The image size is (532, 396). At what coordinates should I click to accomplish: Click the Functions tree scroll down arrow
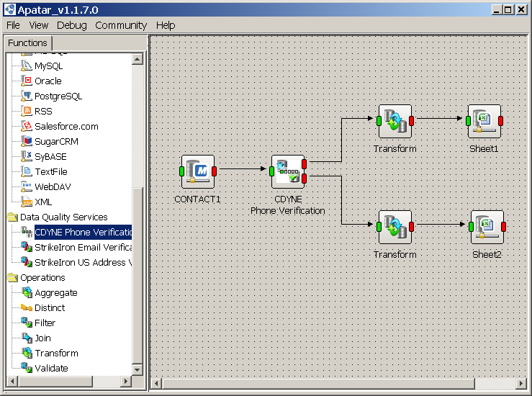tap(137, 369)
